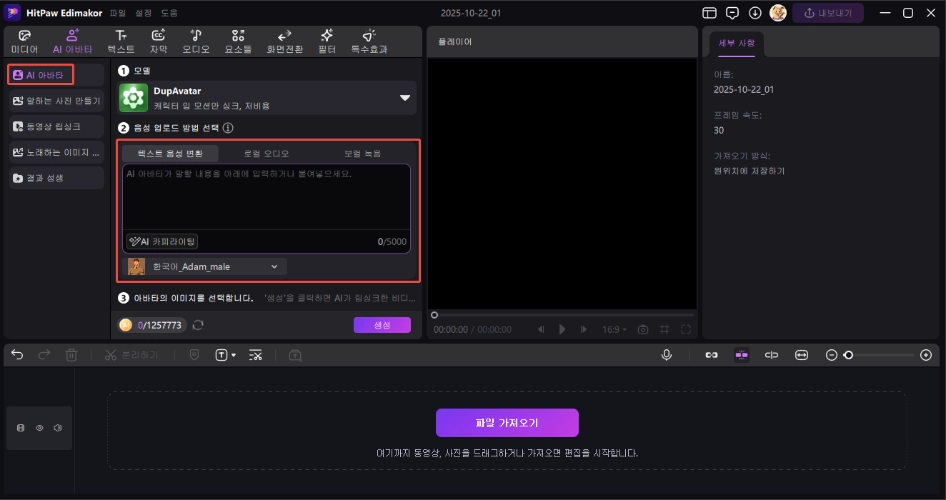Viewport: 946px width, 500px height.
Task: Open the 도움 help menu
Action: [x=169, y=13]
